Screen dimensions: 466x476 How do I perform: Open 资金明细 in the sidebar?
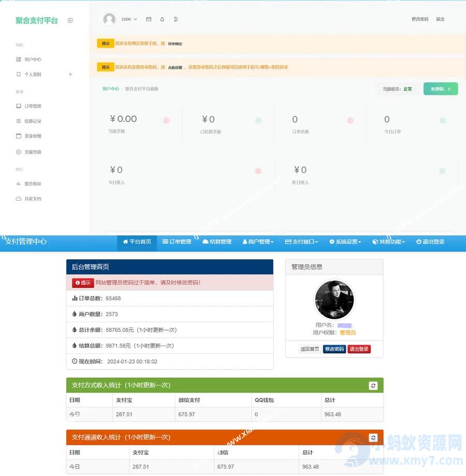coord(33,136)
